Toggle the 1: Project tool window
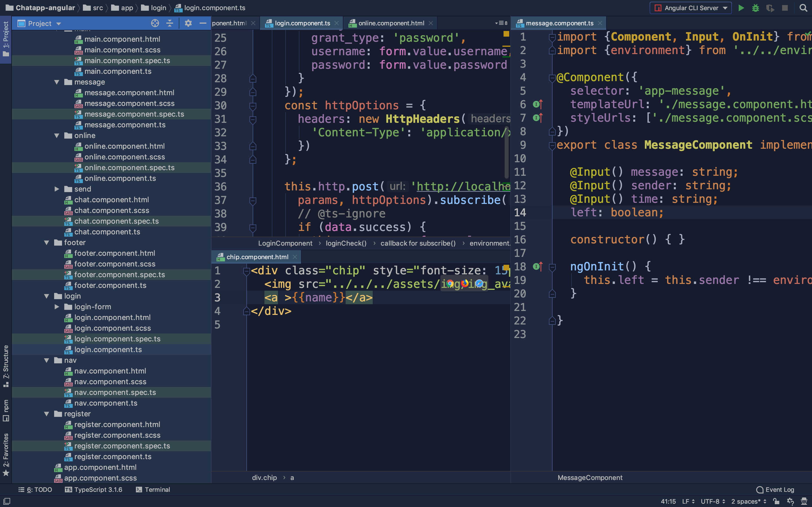The image size is (812, 507). pyautogui.click(x=6, y=39)
